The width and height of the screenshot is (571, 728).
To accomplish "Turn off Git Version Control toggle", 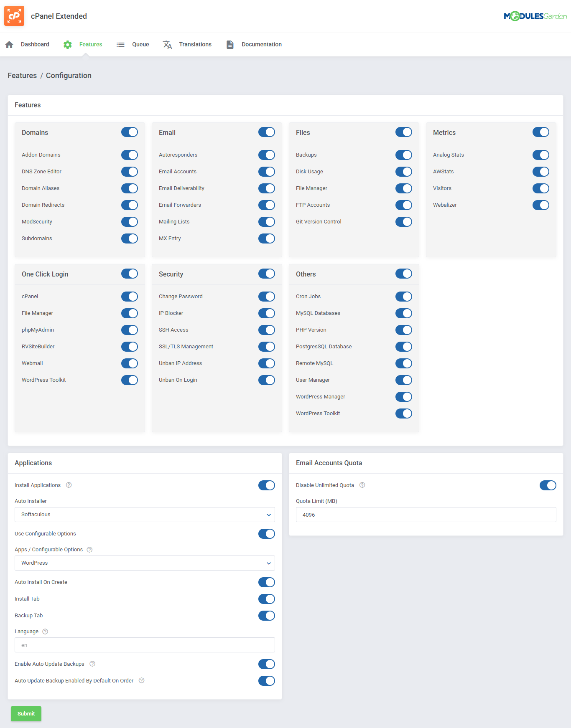I will coord(403,222).
